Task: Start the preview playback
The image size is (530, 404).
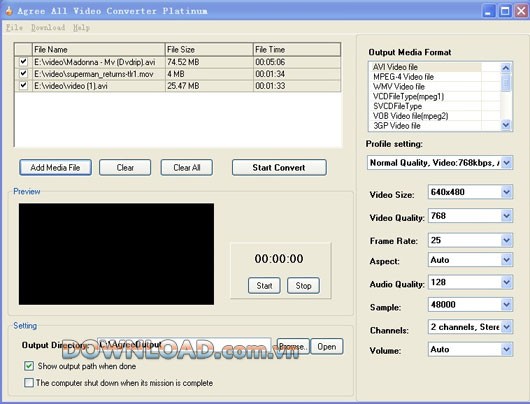Action: click(264, 286)
